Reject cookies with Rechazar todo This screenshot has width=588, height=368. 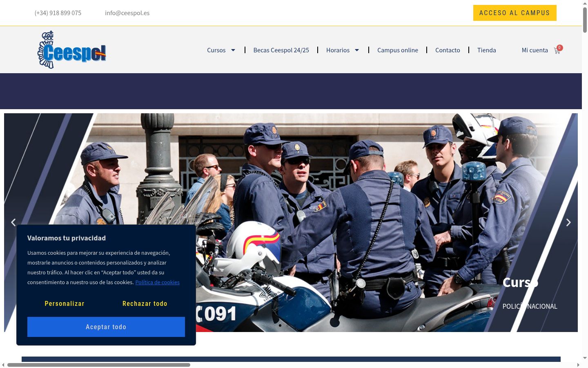click(x=145, y=303)
